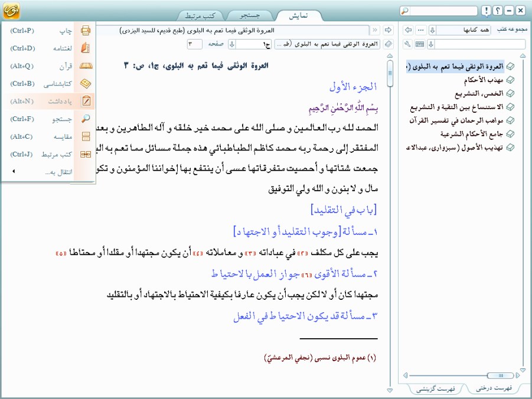Screen dimensions: 532x399
Task: Click heading ١- مسألة وجوب التقليد أو الاجتهاد
Action: pyautogui.click(x=305, y=232)
